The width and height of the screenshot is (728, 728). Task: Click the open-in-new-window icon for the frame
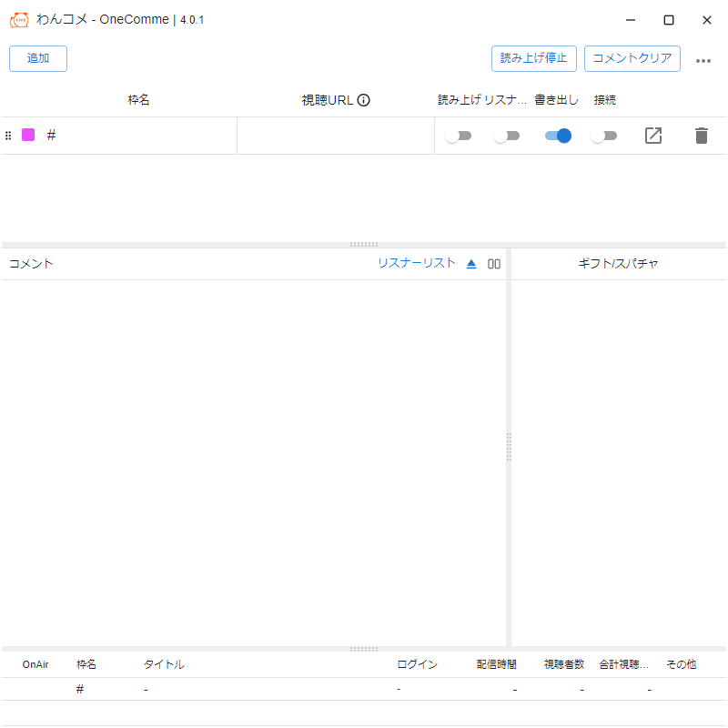(x=653, y=136)
